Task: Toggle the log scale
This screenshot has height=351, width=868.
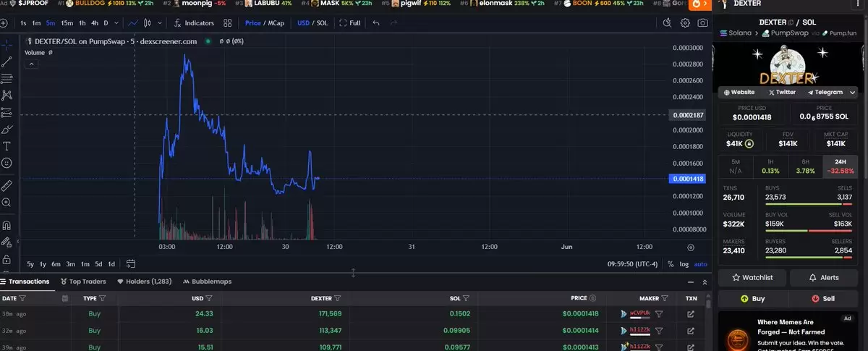Action: pos(684,264)
